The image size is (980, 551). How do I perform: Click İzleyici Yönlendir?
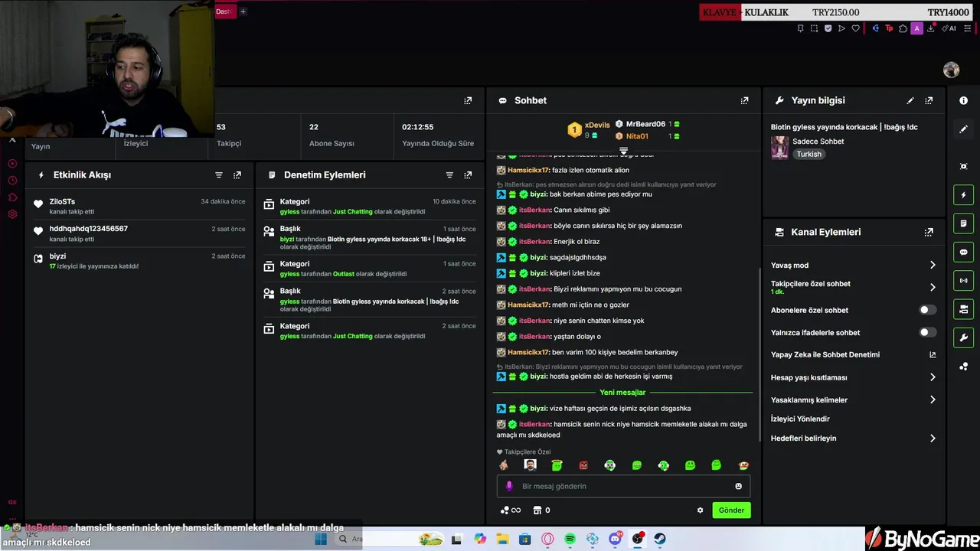click(x=800, y=419)
